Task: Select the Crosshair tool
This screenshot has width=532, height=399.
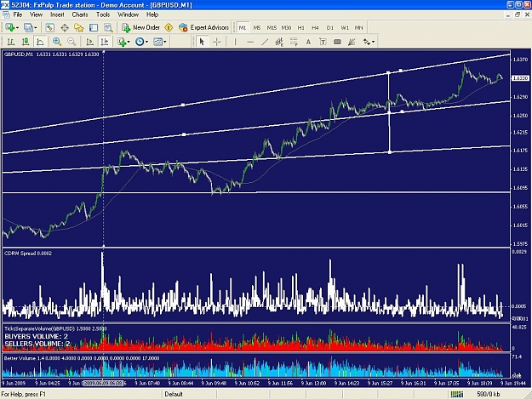Action: point(217,42)
